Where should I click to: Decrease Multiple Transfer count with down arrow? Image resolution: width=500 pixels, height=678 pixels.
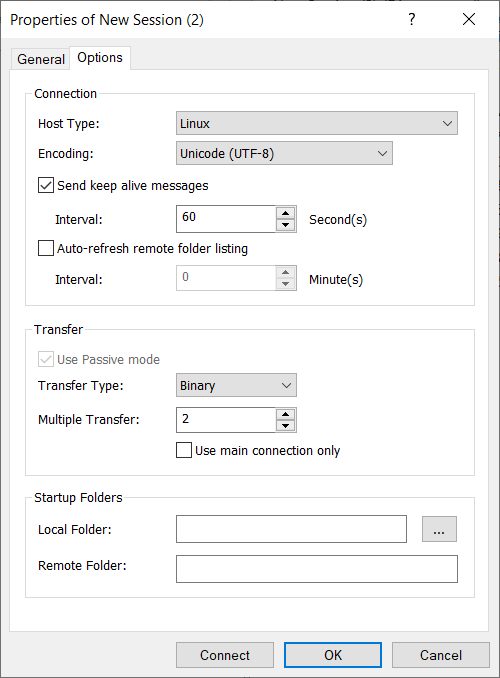point(285,425)
